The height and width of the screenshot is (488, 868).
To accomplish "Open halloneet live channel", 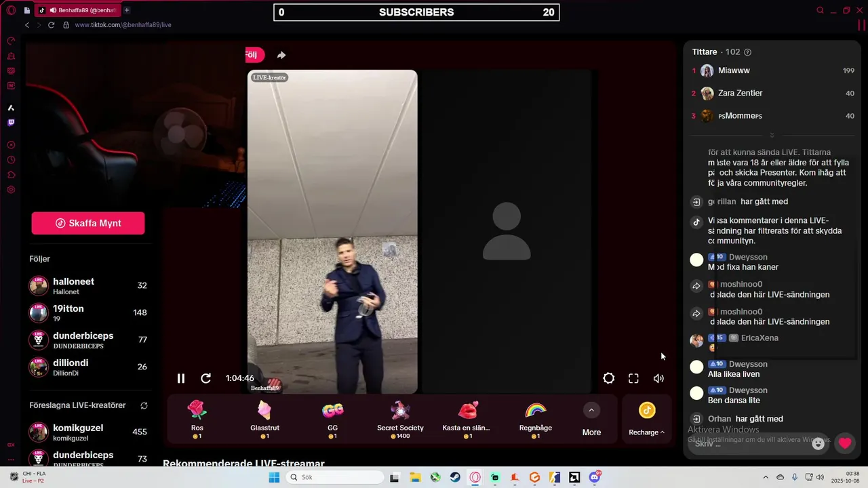I will tap(88, 285).
